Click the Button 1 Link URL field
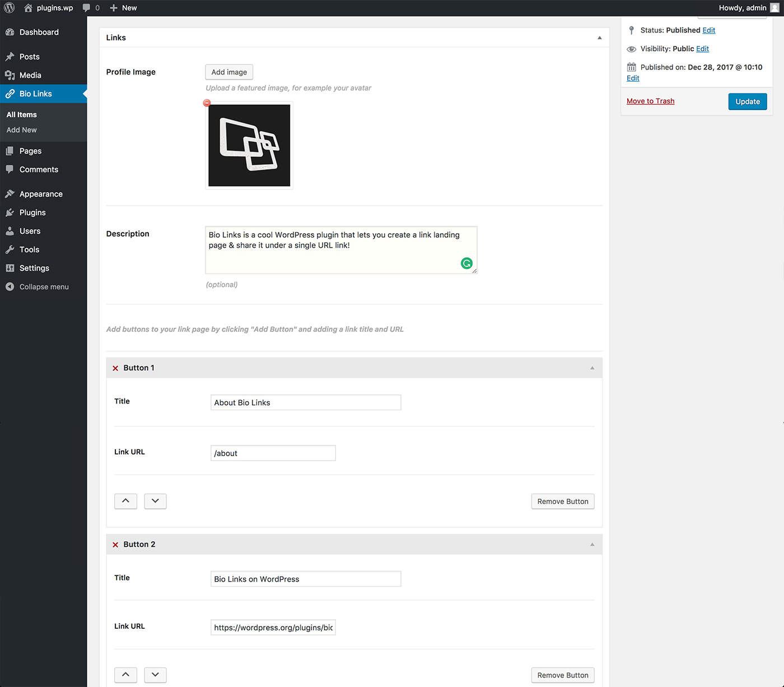 click(x=273, y=453)
